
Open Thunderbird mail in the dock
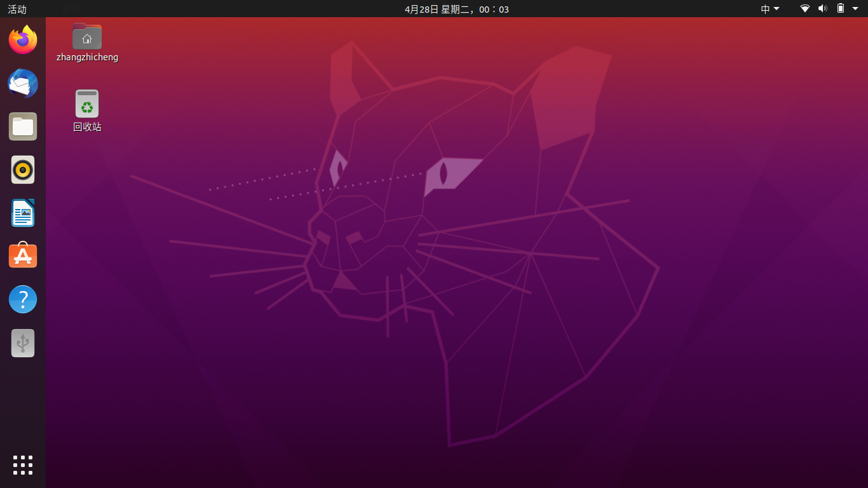click(23, 83)
